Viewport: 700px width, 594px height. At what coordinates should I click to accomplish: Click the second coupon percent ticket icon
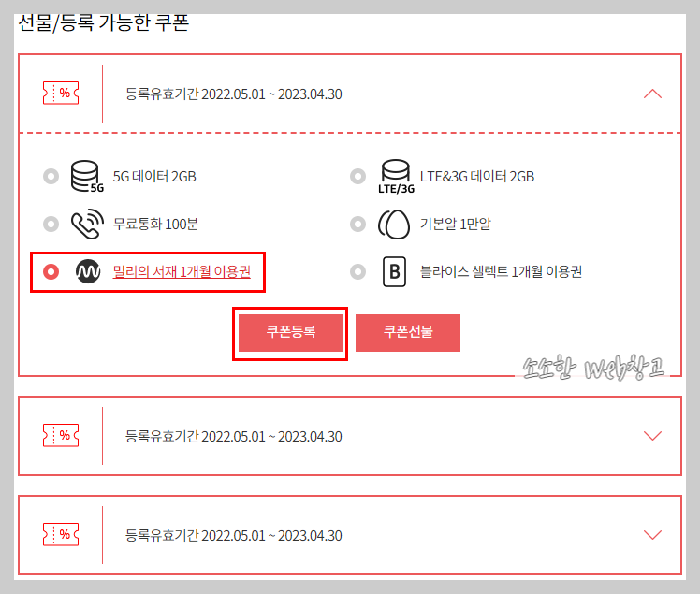tap(61, 435)
